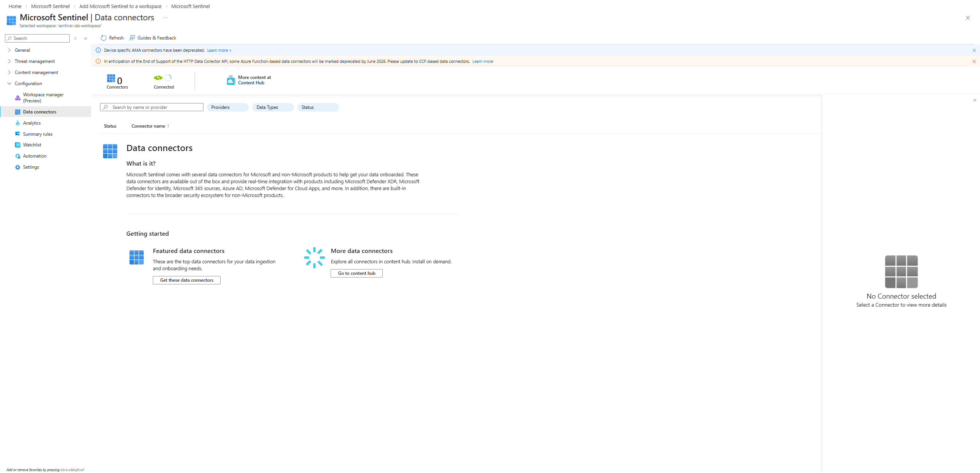Select Summary rules in sidebar
980x473 pixels.
(38, 134)
